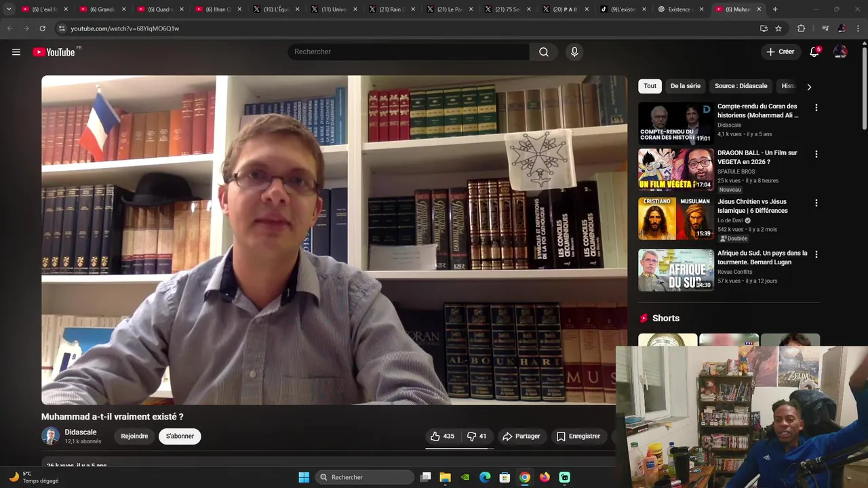868x488 pixels.
Task: Open the Afrique du Sud Bernard Lugan thumbnail
Action: [676, 270]
